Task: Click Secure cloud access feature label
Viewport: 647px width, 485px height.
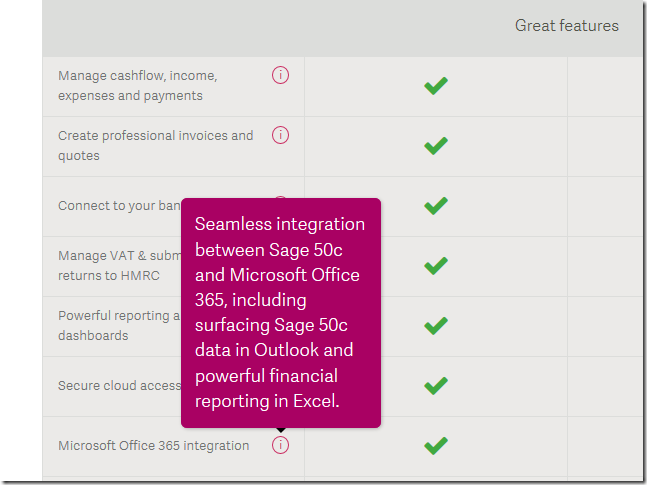Action: pos(119,386)
